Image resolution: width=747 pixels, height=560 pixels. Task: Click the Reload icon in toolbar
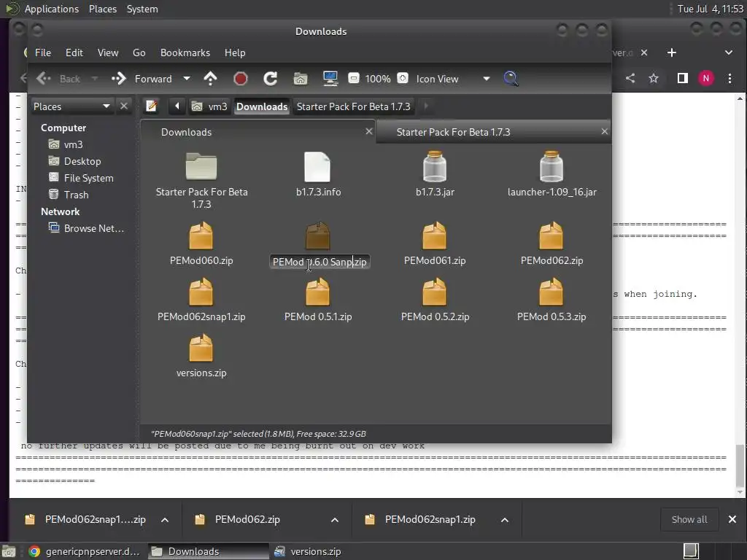point(270,79)
